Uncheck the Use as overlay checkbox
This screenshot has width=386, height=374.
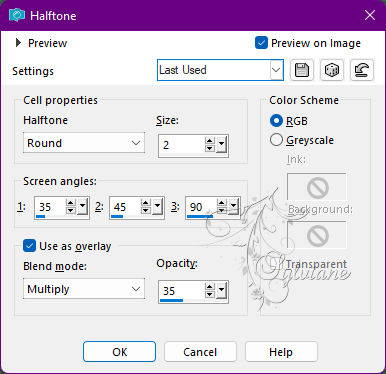point(29,246)
